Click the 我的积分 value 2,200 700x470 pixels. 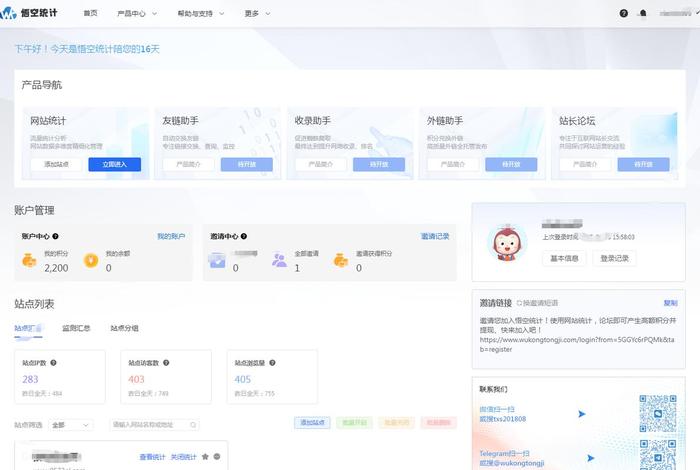coord(56,268)
